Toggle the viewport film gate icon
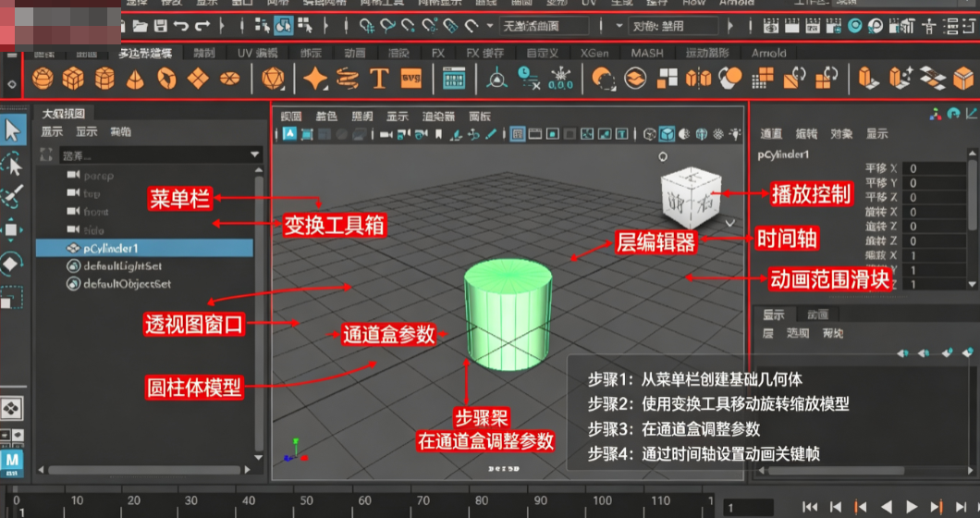 (535, 134)
